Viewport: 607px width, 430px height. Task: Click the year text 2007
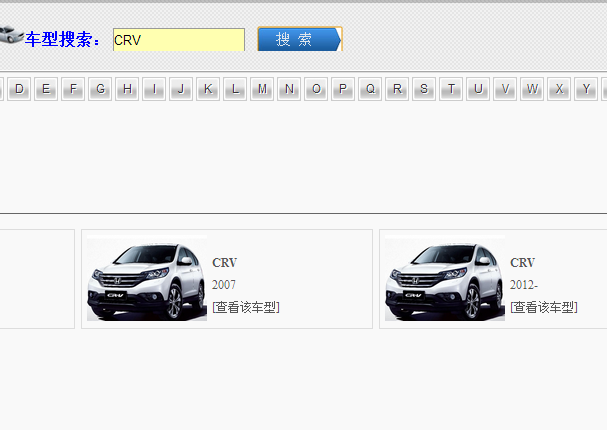coord(224,285)
